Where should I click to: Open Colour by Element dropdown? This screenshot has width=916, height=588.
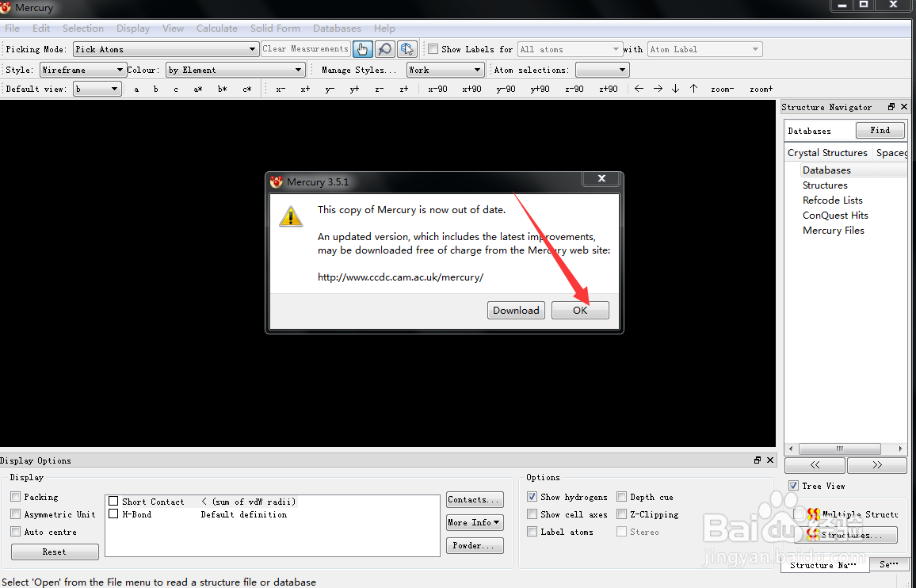235,71
